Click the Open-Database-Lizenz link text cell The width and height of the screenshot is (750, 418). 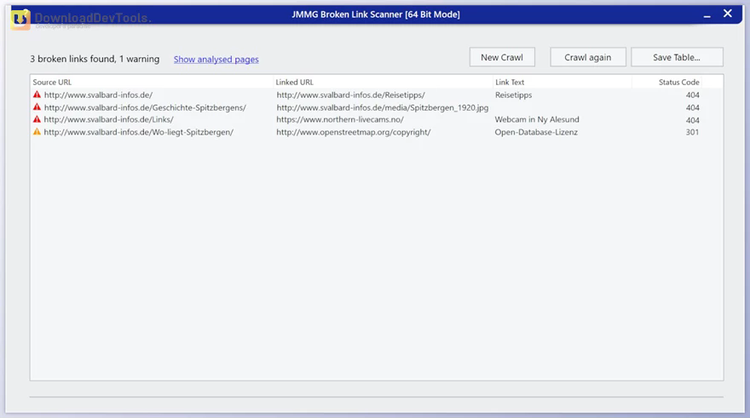[536, 132]
